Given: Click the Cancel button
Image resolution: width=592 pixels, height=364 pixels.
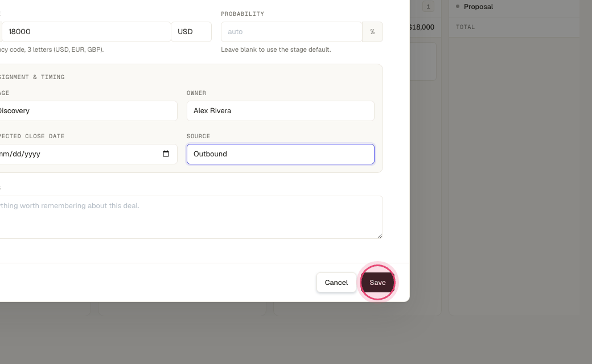Looking at the screenshot, I should click(x=336, y=283).
